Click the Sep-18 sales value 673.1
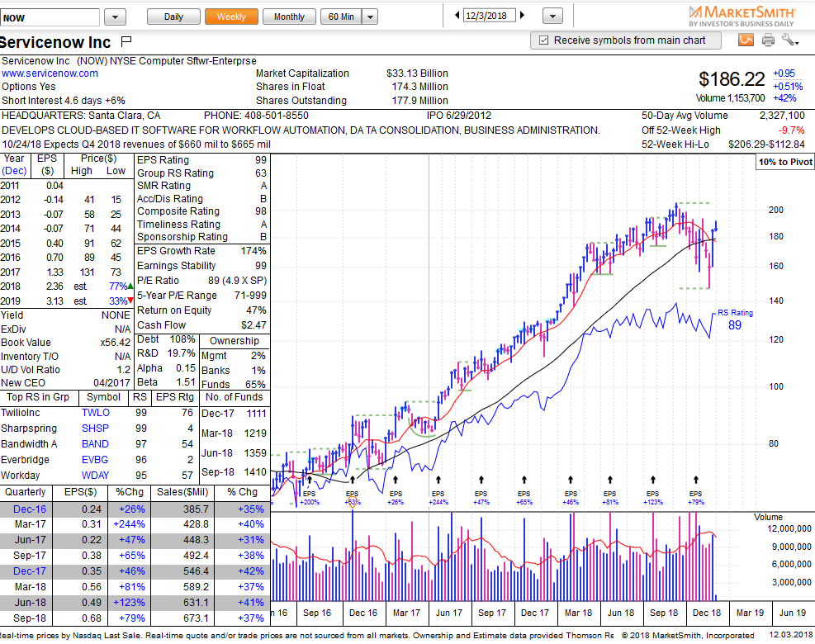Viewport: 815px width, 644px height. (x=196, y=618)
